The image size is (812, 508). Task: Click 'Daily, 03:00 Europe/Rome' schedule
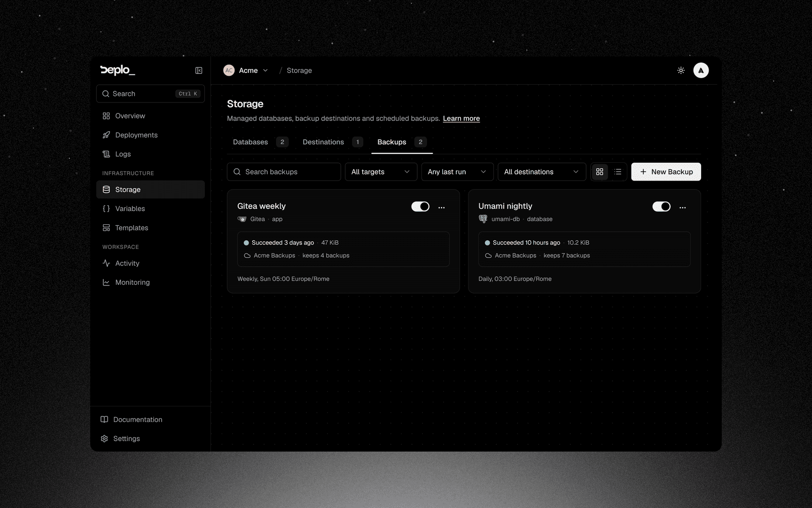(x=515, y=279)
